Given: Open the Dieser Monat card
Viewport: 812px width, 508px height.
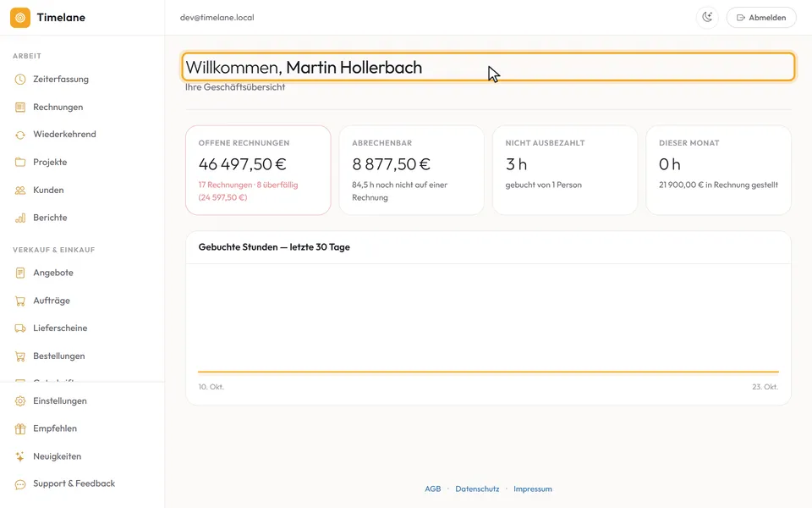Looking at the screenshot, I should [718, 170].
